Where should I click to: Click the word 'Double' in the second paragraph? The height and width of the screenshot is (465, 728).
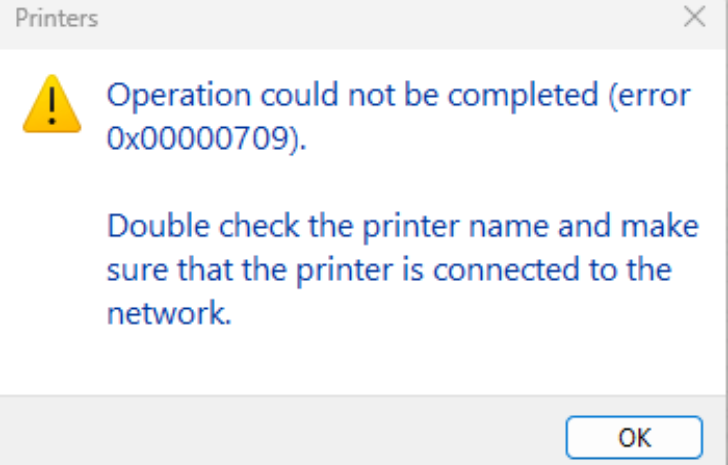158,226
